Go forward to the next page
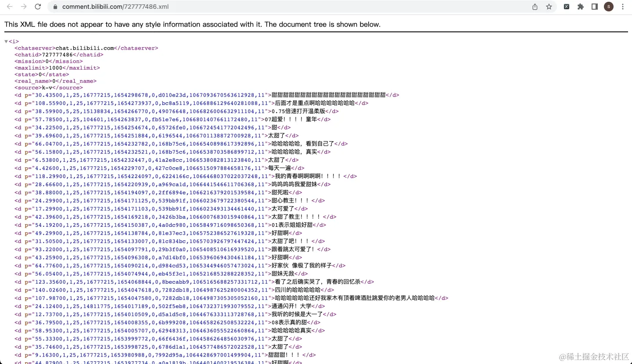The image size is (632, 364). pos(24,7)
